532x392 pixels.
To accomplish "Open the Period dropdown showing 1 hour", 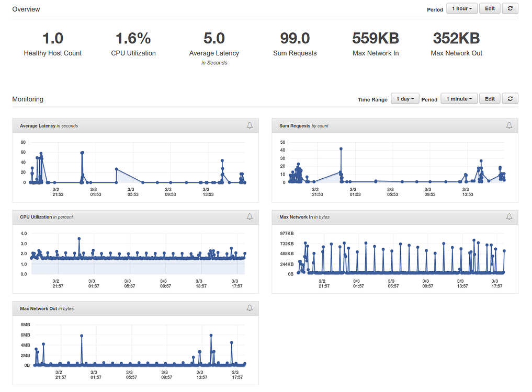I will click(461, 8).
